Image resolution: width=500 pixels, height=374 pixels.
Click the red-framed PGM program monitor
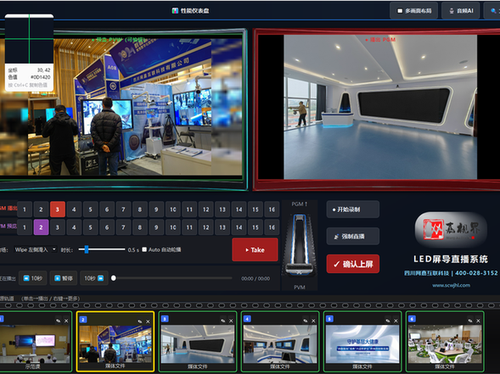(377, 109)
